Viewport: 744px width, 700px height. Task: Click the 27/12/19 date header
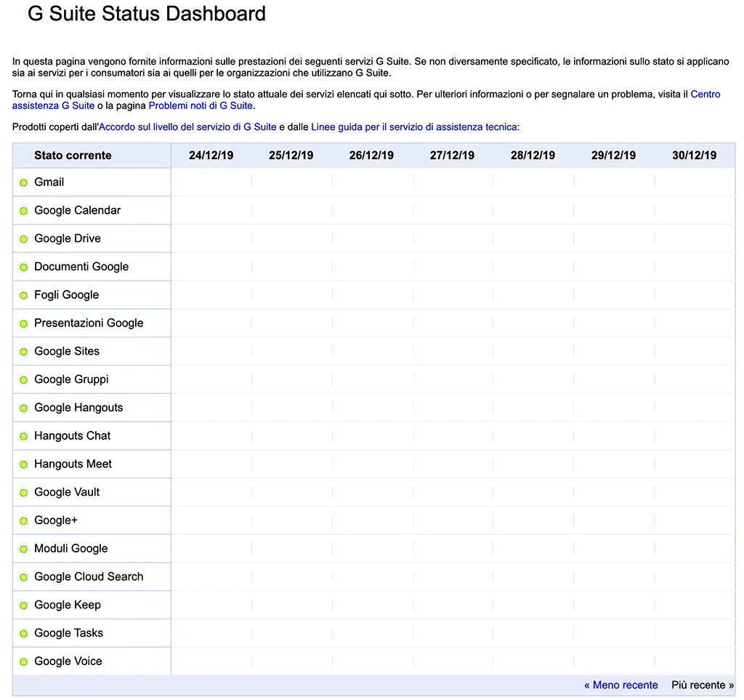click(x=452, y=155)
